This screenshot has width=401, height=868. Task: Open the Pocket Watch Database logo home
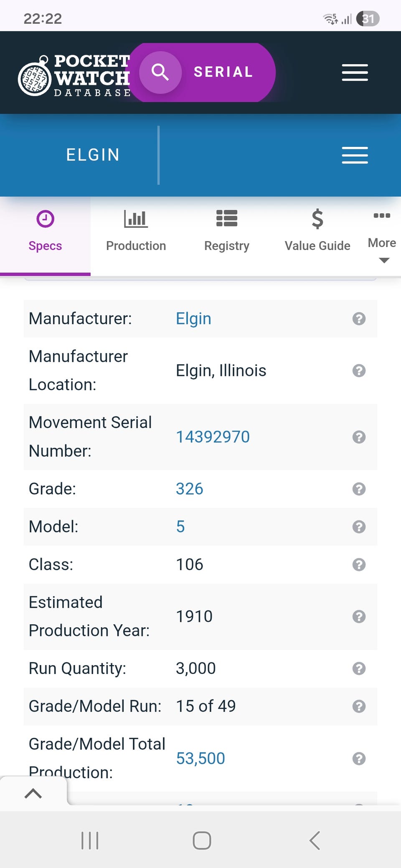pos(74,75)
